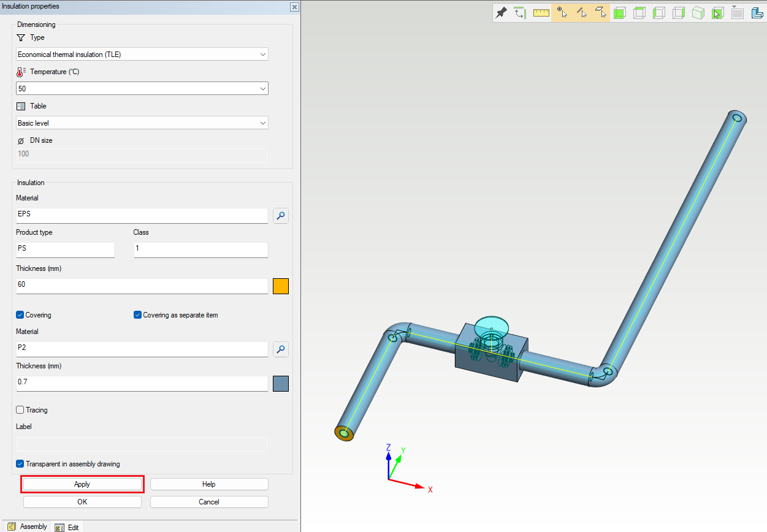
Task: Select the isometric view cube icon
Action: tap(698, 13)
